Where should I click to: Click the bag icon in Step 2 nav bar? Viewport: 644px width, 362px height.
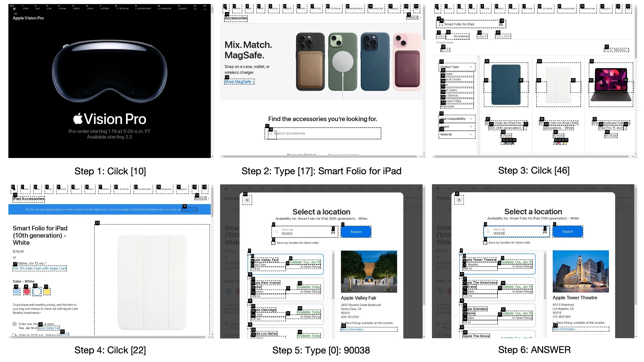(x=417, y=9)
